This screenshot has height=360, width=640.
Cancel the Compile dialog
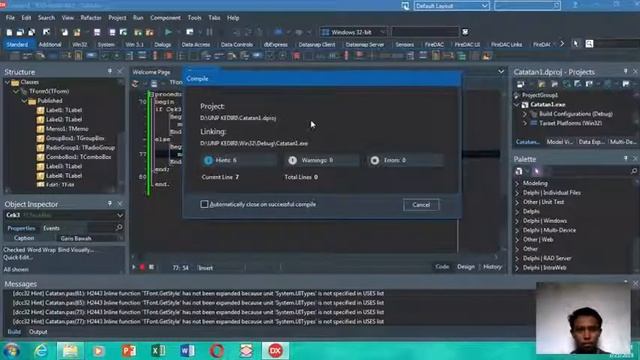421,205
